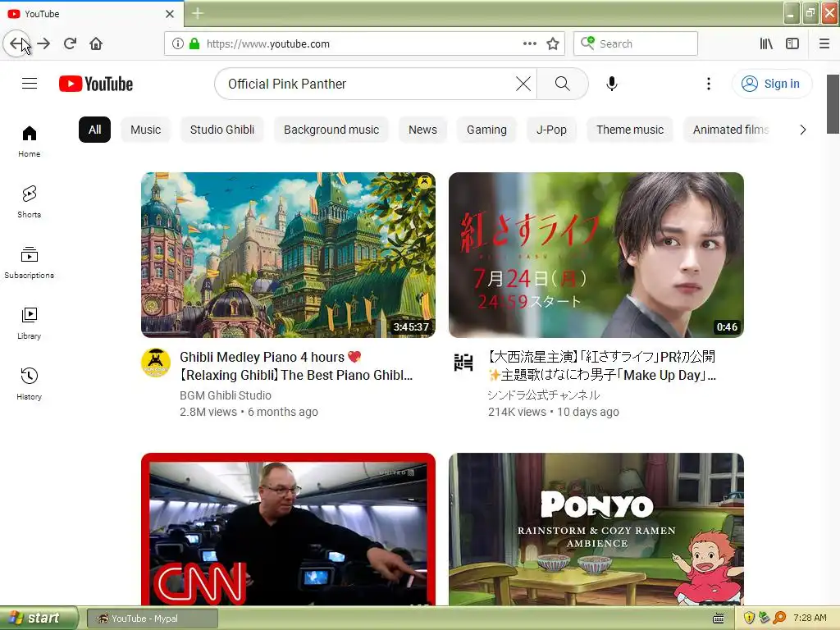
Task: Open the Windows start button
Action: tap(39, 619)
